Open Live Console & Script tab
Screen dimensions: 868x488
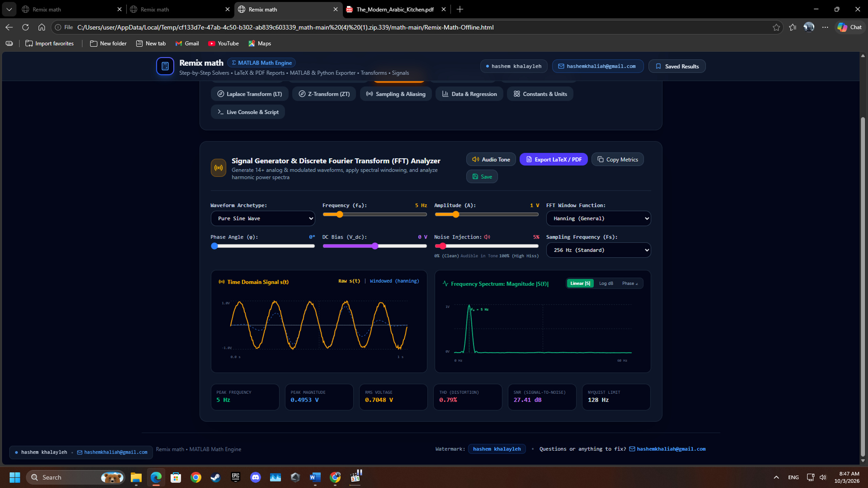(248, 112)
